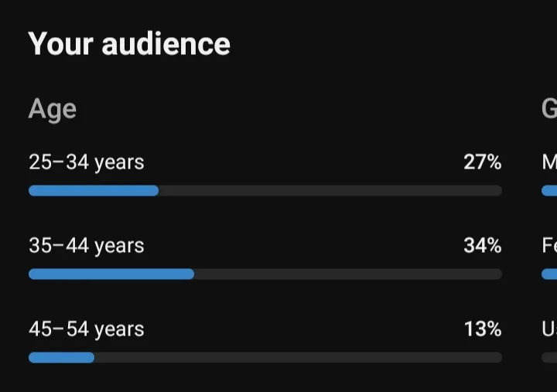Click the 13% percentage value
Screen dimensions: 557x392
(x=483, y=329)
